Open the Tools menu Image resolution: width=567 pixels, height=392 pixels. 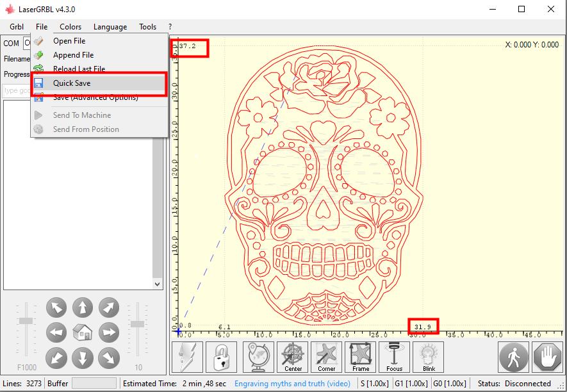point(147,27)
